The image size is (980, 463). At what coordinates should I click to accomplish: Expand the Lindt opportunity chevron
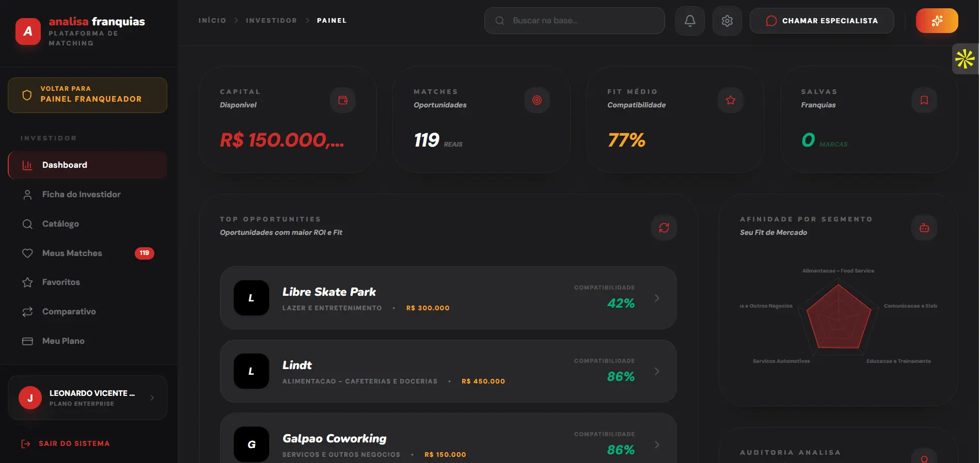[x=657, y=371]
